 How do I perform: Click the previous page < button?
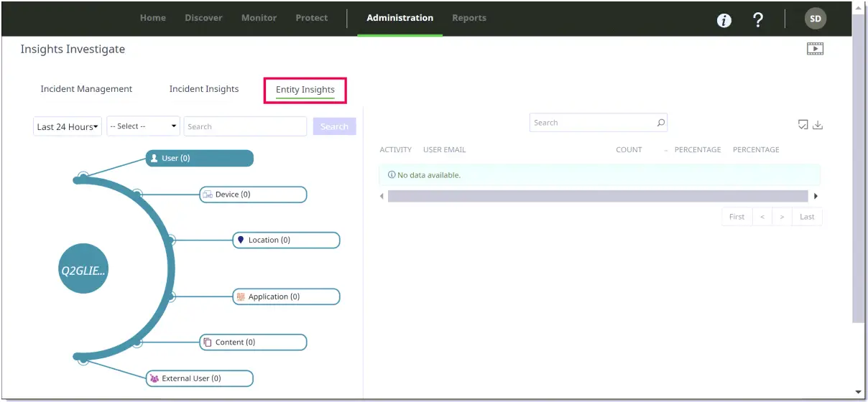pos(762,217)
